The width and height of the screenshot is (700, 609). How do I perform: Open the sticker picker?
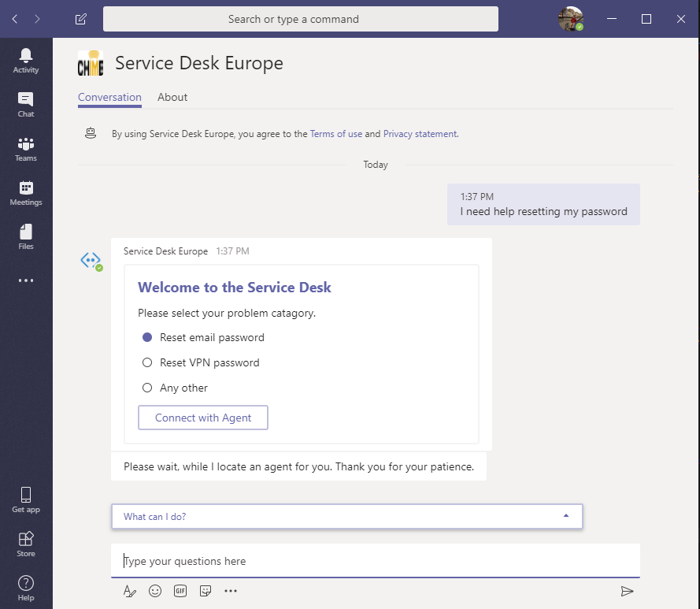coord(206,591)
